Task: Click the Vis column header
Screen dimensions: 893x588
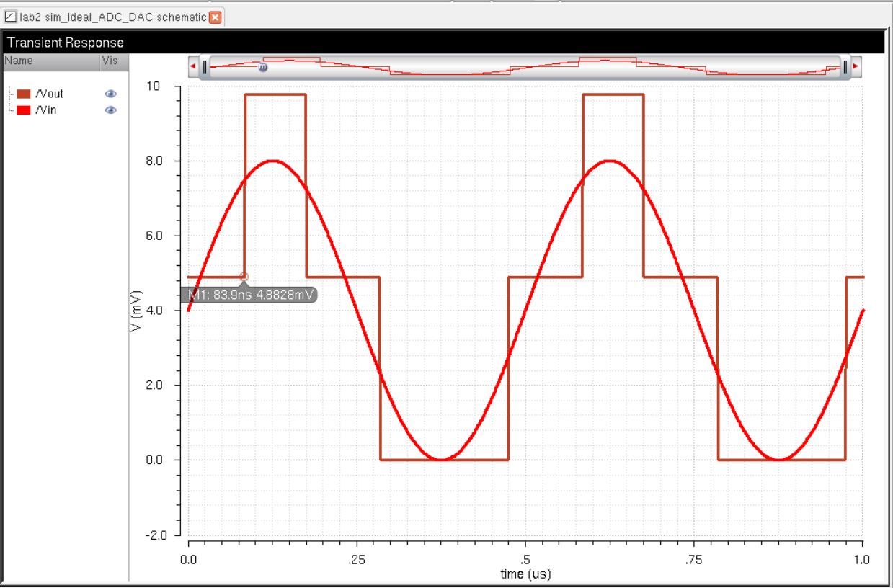Action: 112,61
